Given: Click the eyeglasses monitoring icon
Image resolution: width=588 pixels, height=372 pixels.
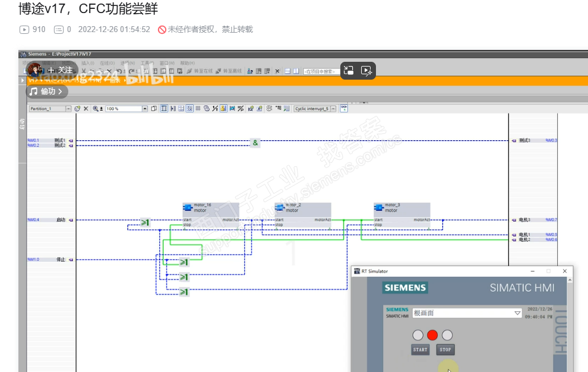Looking at the screenshot, I should [344, 109].
